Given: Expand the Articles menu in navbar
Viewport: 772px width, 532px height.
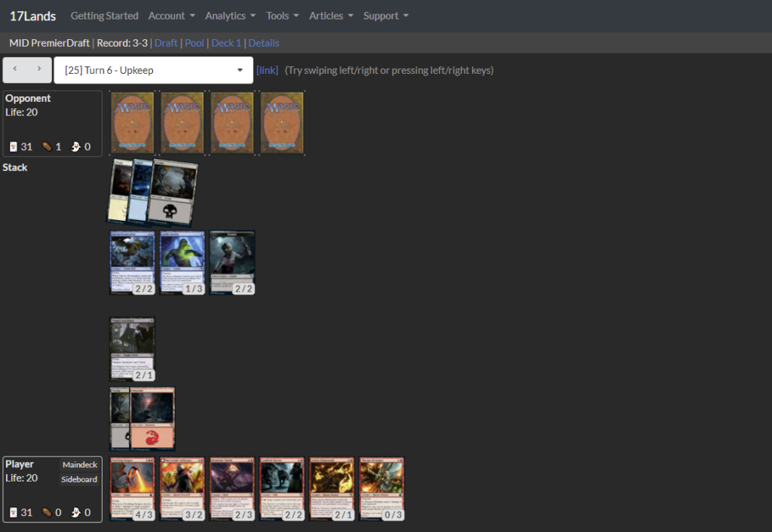Looking at the screenshot, I should click(330, 16).
